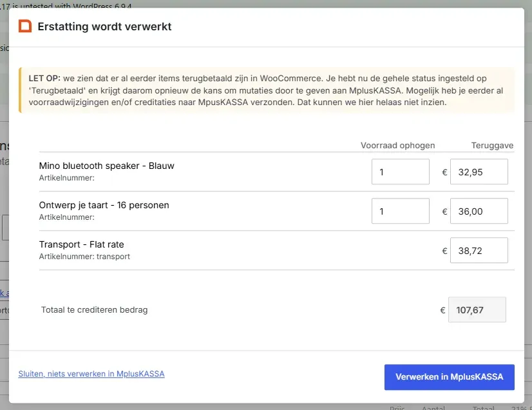Click the 'Voorraad ophogen' column header
The height and width of the screenshot is (410, 532).
click(397, 146)
